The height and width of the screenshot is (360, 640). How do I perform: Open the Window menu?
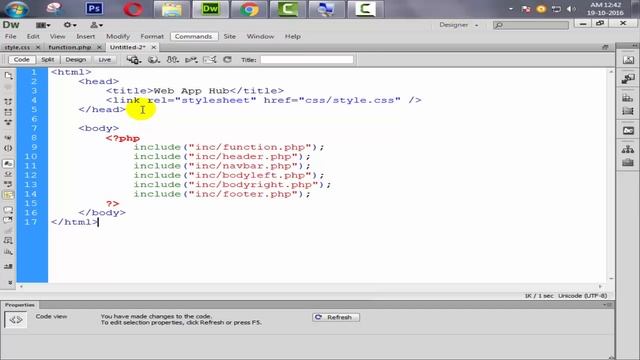pyautogui.click(x=260, y=36)
